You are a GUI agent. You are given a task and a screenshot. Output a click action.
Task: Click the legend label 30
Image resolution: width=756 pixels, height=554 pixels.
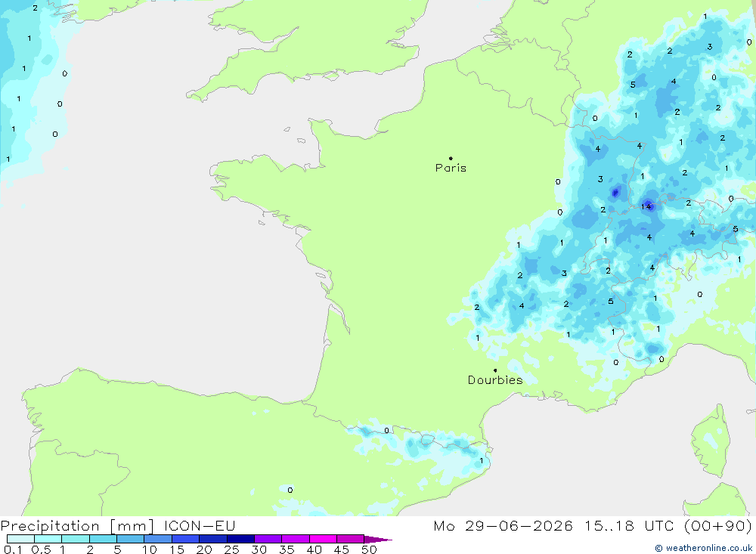click(x=259, y=549)
